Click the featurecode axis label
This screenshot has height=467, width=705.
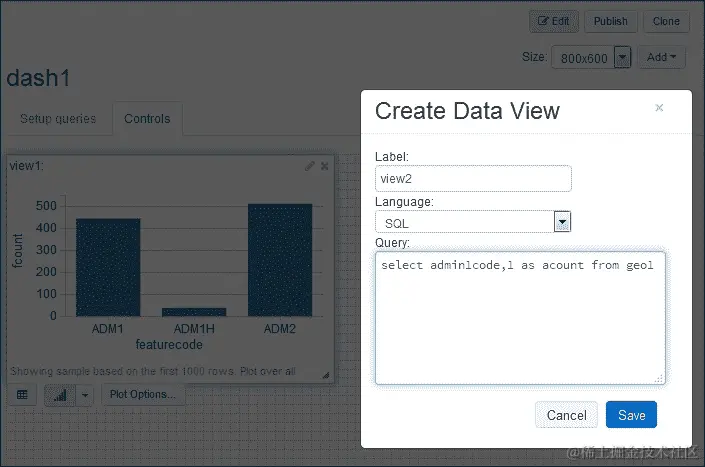169,345
